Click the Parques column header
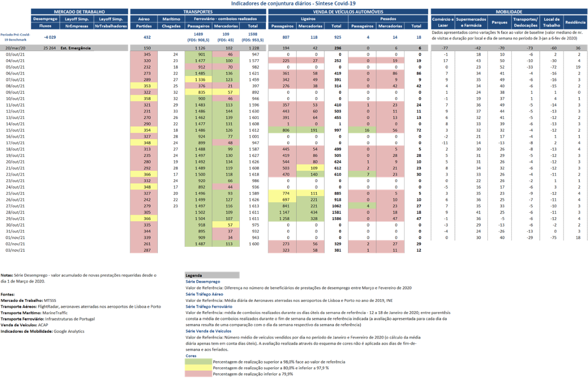The width and height of the screenshot is (588, 380). pos(499,22)
